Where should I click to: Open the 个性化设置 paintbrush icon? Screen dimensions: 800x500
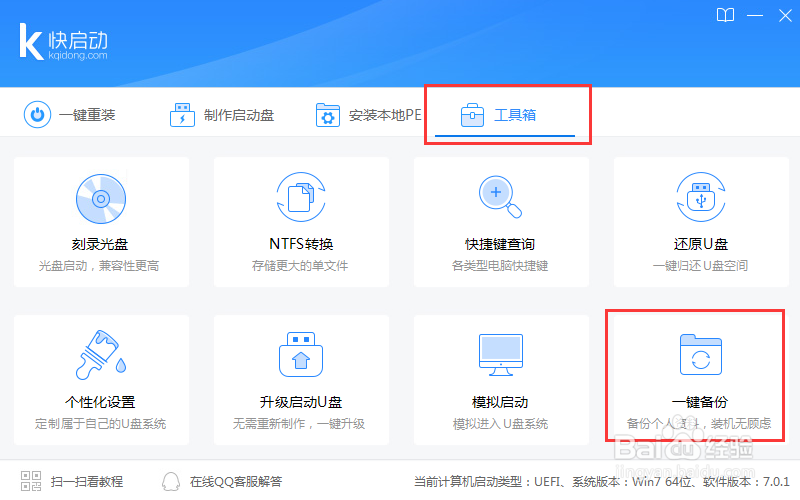(101, 355)
